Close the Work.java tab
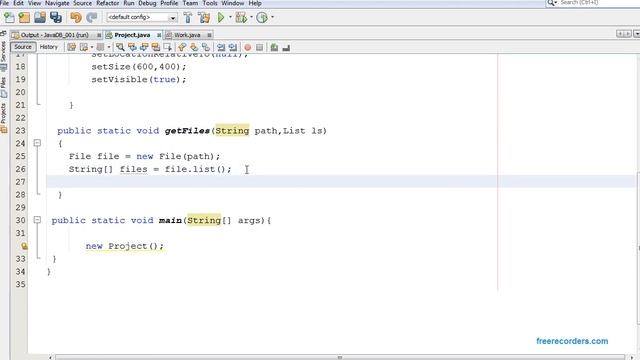 click(x=209, y=36)
